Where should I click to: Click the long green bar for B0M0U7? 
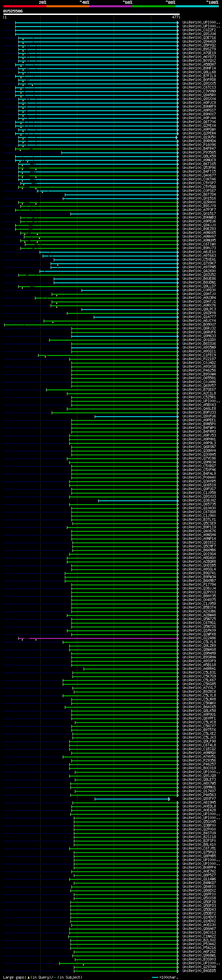click(x=92, y=324)
